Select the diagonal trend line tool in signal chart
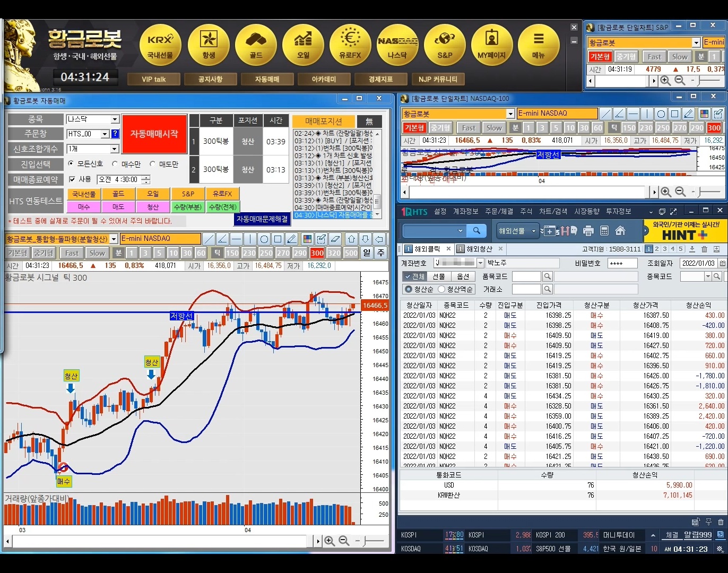This screenshot has width=728, height=573. tap(209, 239)
